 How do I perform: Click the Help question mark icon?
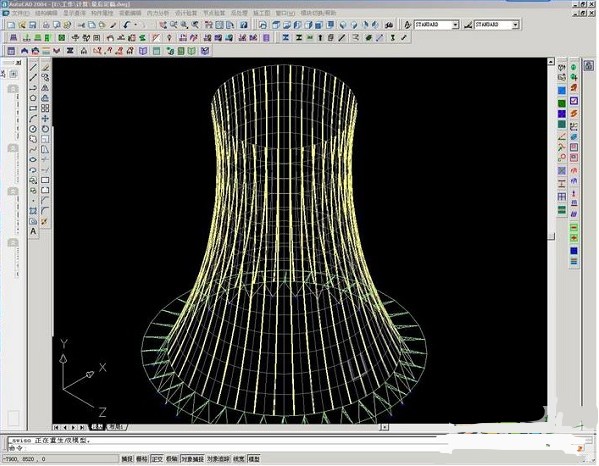tap(244, 25)
